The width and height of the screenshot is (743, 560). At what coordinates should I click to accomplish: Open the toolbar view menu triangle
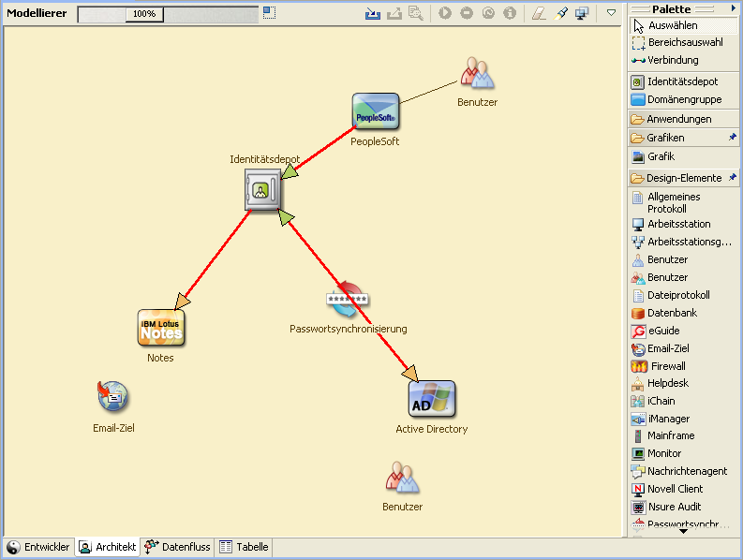coord(611,13)
